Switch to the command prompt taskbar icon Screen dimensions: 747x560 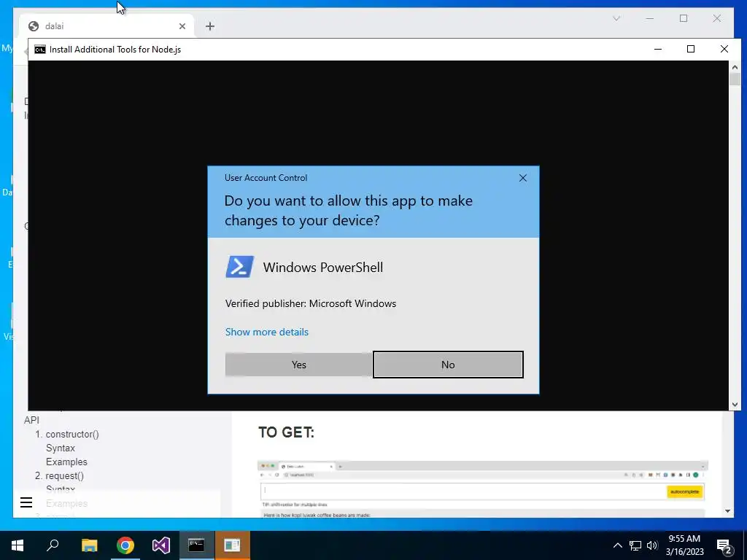[196, 545]
